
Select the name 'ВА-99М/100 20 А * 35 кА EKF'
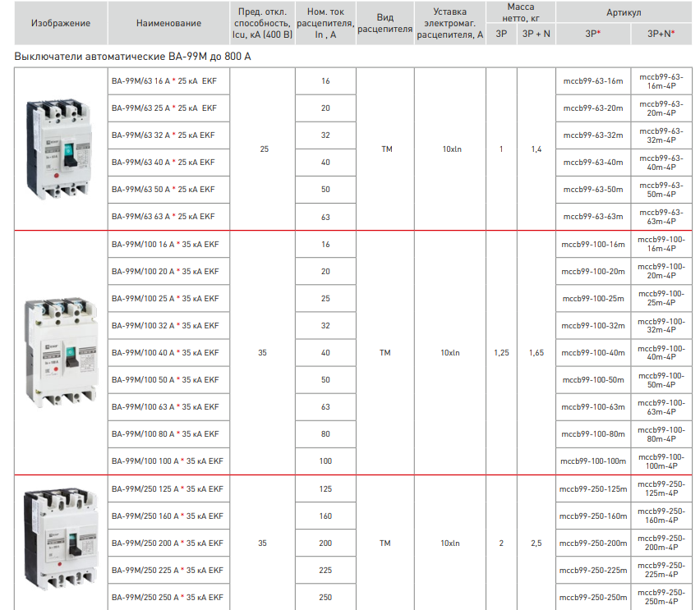[x=165, y=271]
